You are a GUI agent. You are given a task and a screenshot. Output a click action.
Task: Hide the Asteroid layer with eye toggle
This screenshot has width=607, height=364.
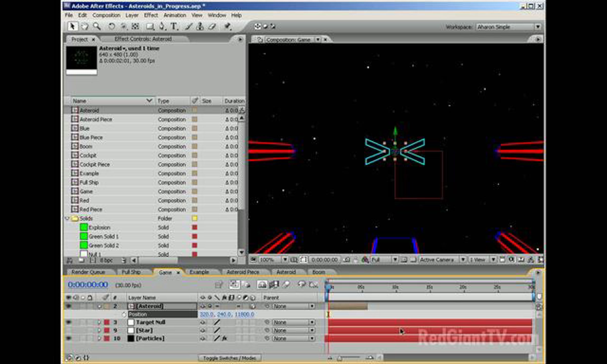[x=69, y=306]
